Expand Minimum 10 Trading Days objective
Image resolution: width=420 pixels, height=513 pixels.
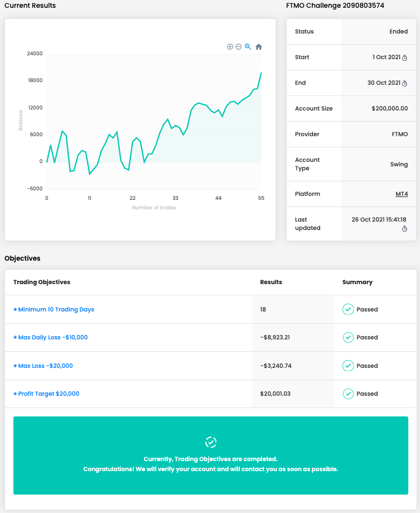tap(54, 309)
